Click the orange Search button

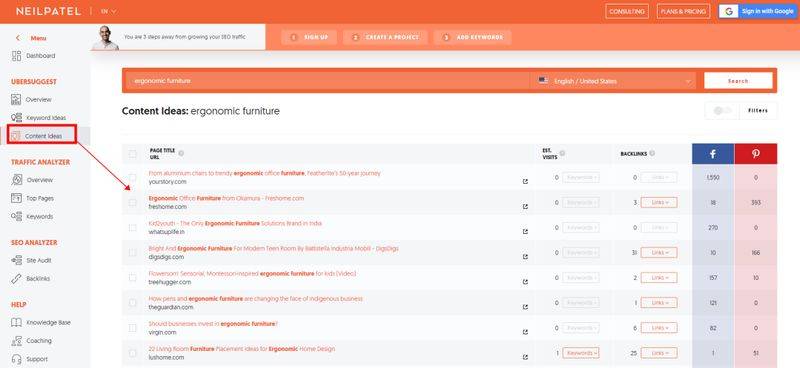click(x=738, y=81)
